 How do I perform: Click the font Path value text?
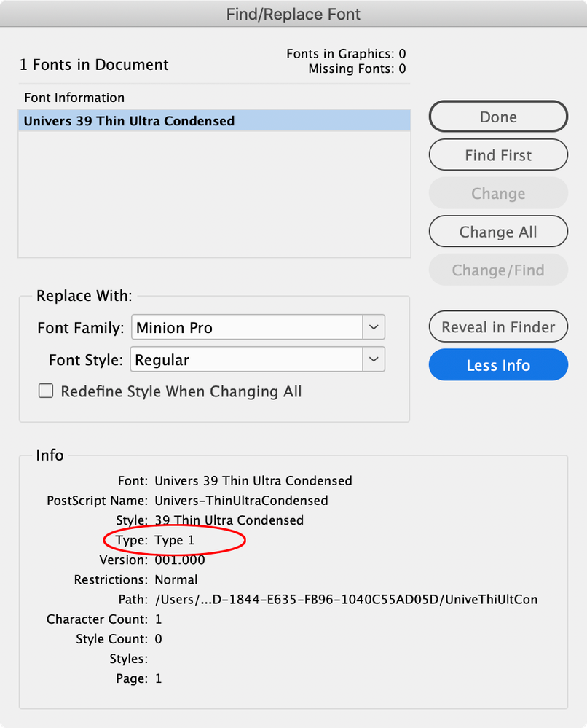[x=346, y=600]
